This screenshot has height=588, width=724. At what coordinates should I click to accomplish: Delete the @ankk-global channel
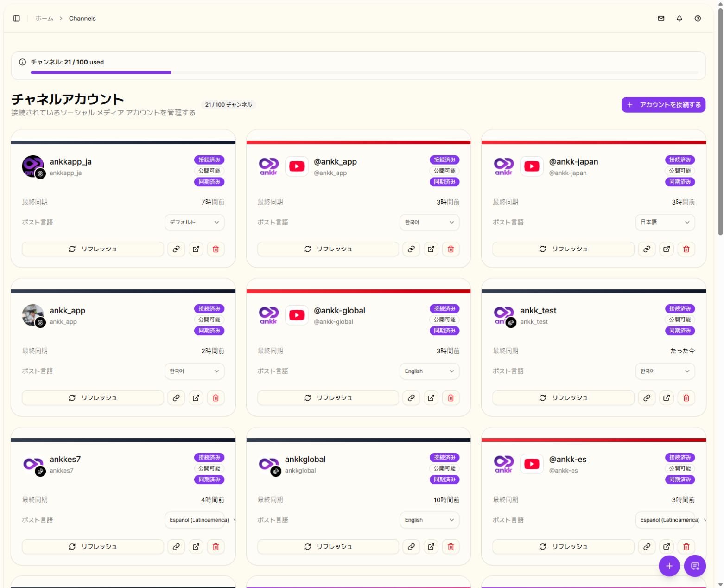tap(451, 398)
